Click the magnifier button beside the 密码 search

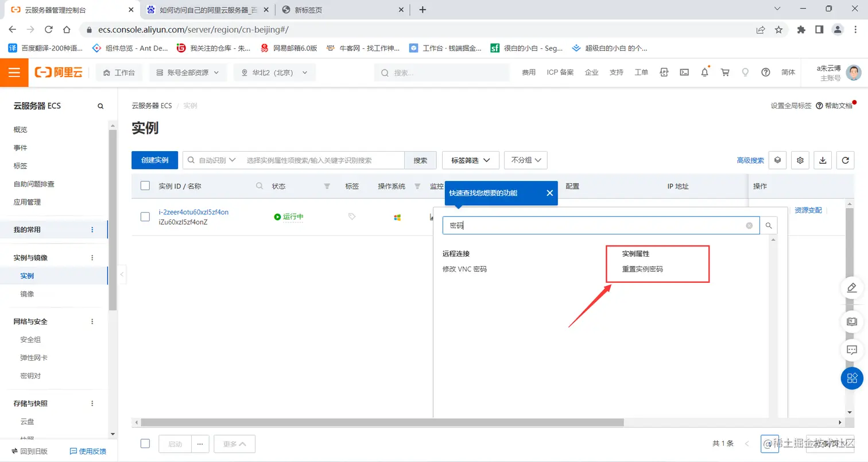[x=769, y=226]
